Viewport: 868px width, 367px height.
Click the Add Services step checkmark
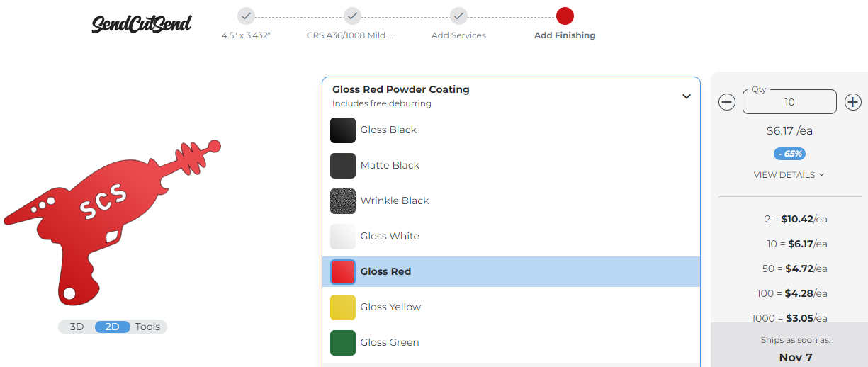(x=458, y=16)
